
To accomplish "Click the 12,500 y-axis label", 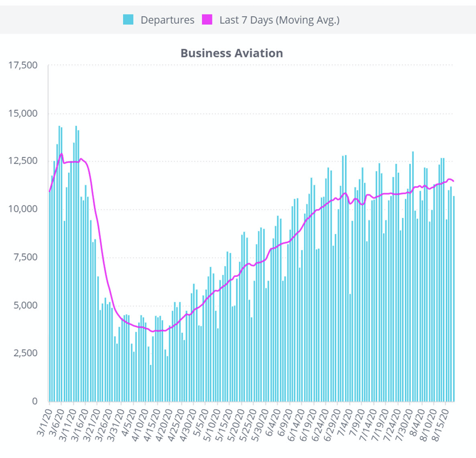I will [x=23, y=161].
